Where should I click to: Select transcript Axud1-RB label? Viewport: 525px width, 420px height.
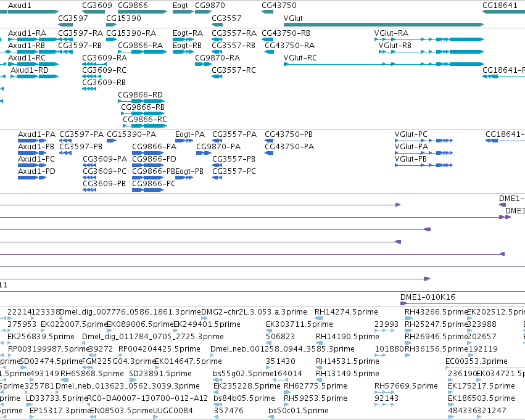(x=27, y=46)
